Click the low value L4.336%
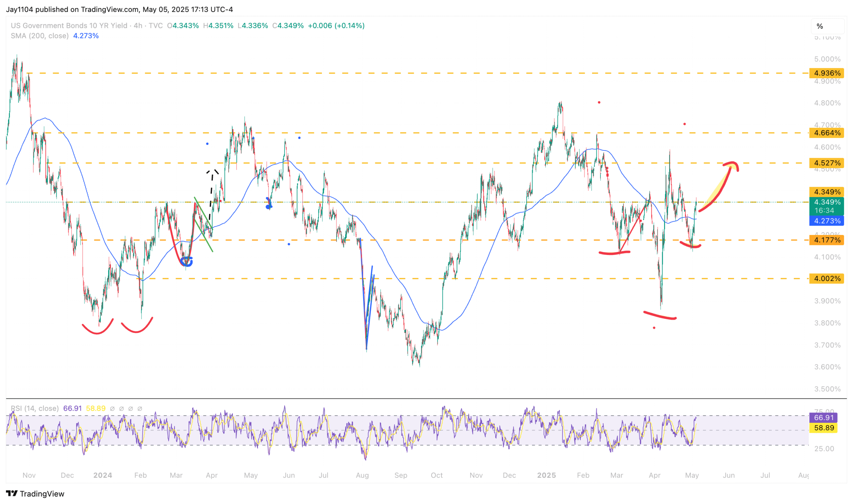The width and height of the screenshot is (853, 504). tap(253, 26)
